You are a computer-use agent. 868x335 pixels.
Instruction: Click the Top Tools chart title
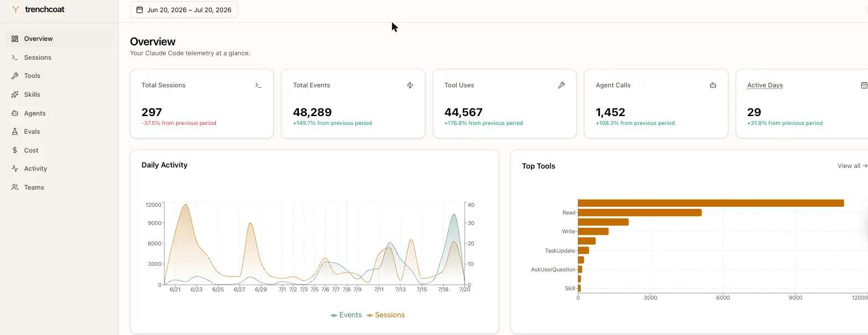tap(539, 166)
